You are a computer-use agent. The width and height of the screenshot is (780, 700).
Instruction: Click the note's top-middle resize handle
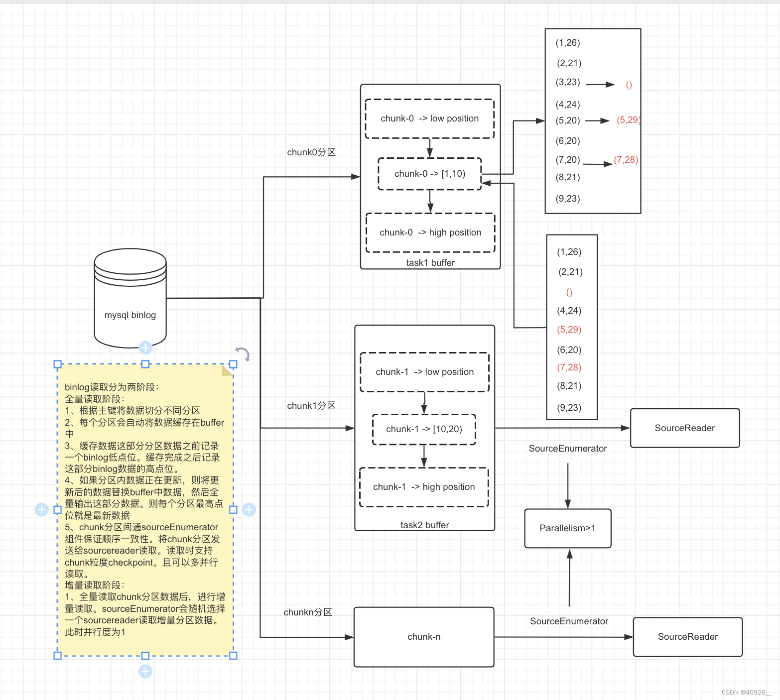pos(145,364)
